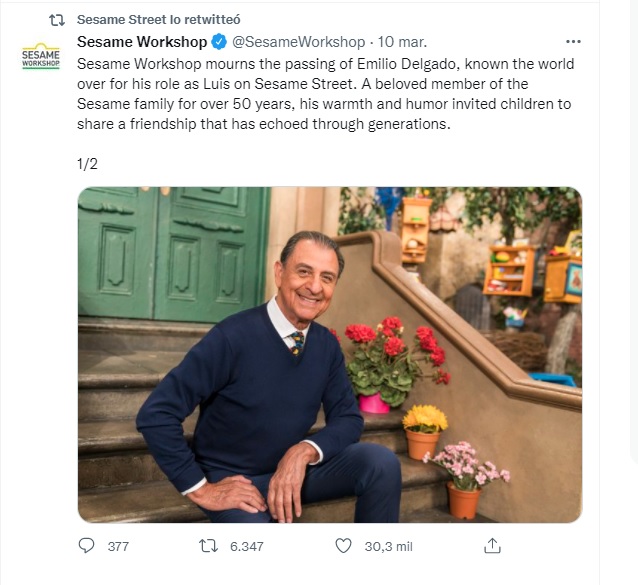Screen dimensions: 638x585
Task: Like the tweet with the heart icon
Action: [x=344, y=546]
